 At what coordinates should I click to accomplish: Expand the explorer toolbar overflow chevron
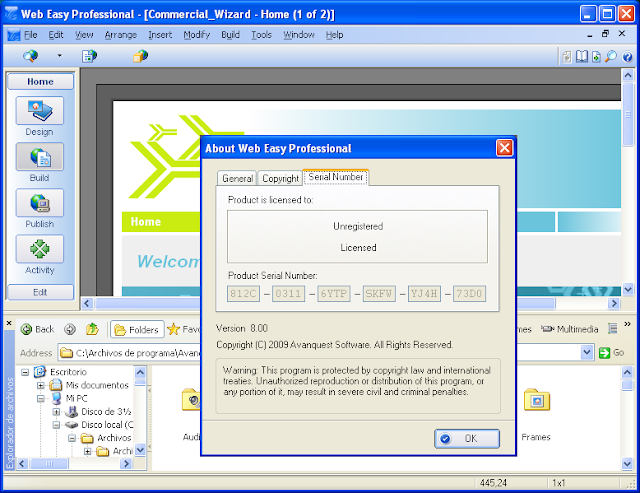point(627,324)
